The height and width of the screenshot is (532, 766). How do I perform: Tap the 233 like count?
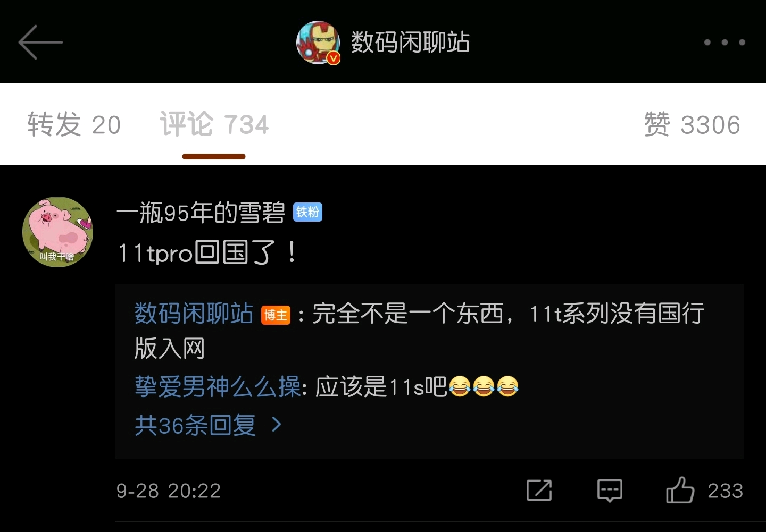pos(726,491)
